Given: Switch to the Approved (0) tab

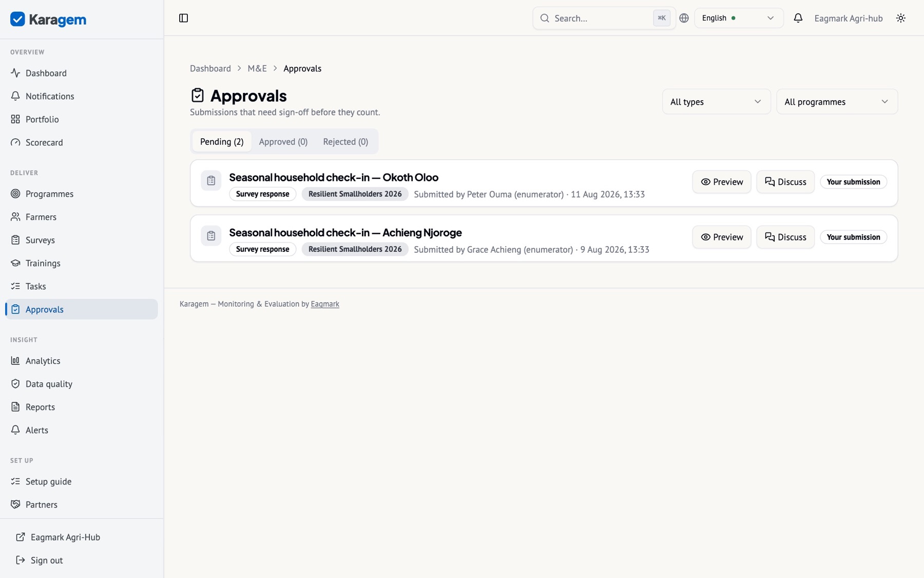Looking at the screenshot, I should tap(283, 141).
